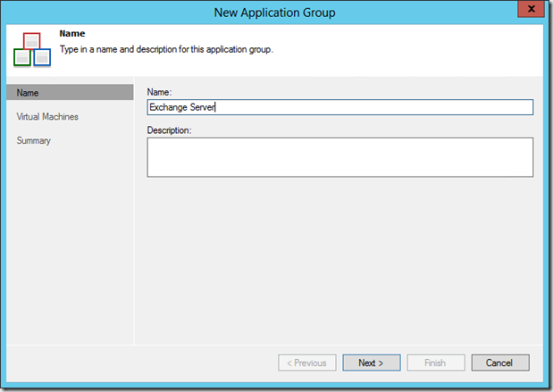
Task: Click the 'New Application Group' title text
Action: [275, 13]
